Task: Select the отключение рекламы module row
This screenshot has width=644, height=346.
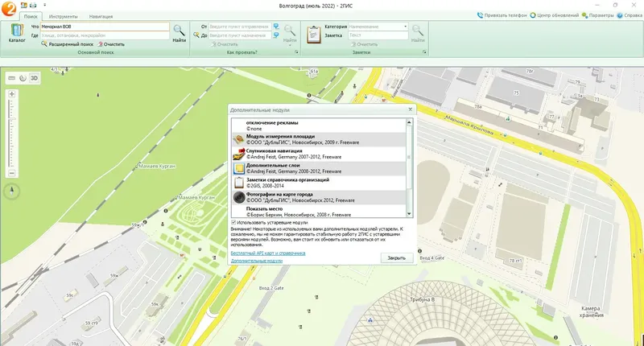Action: (318, 126)
